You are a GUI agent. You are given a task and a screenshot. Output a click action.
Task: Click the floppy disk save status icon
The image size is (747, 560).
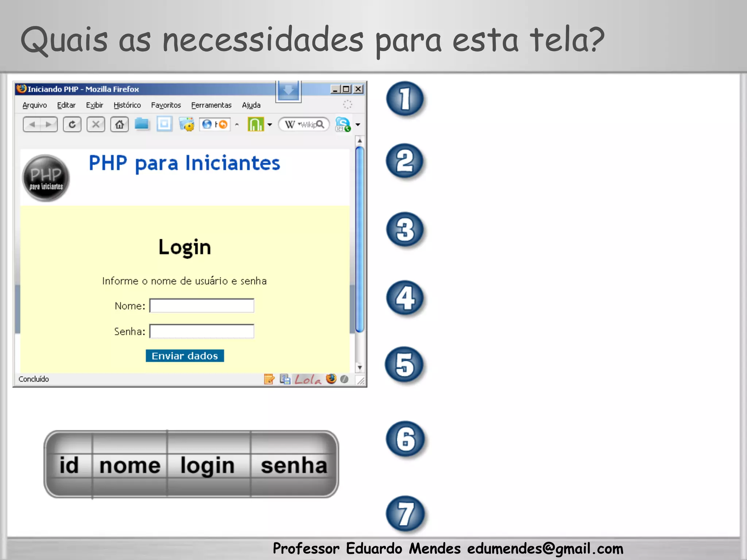click(285, 379)
